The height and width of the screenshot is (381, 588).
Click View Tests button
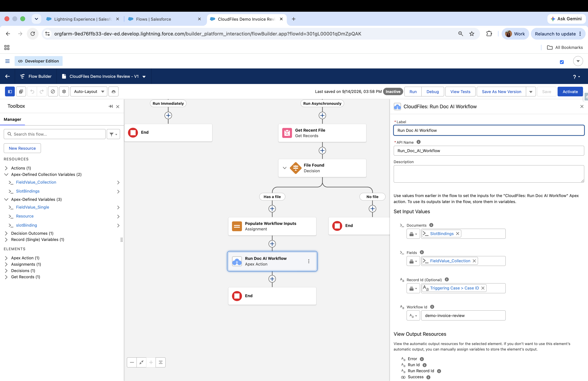click(x=460, y=92)
